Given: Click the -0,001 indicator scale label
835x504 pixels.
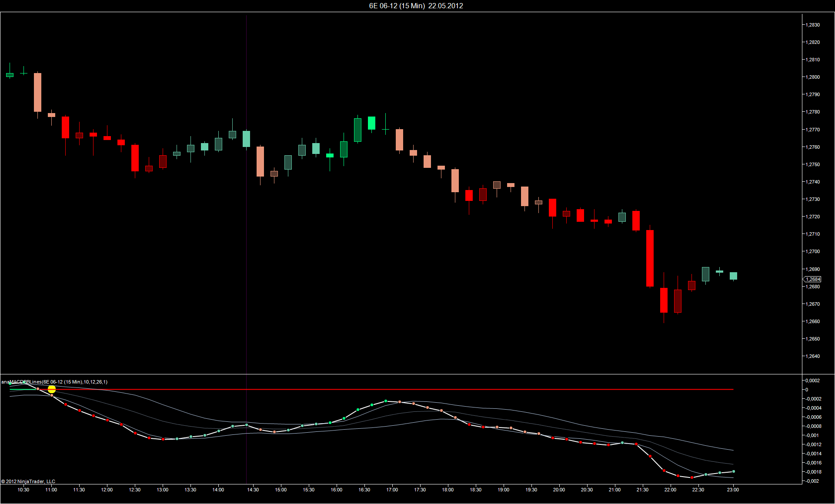Looking at the screenshot, I should point(812,435).
